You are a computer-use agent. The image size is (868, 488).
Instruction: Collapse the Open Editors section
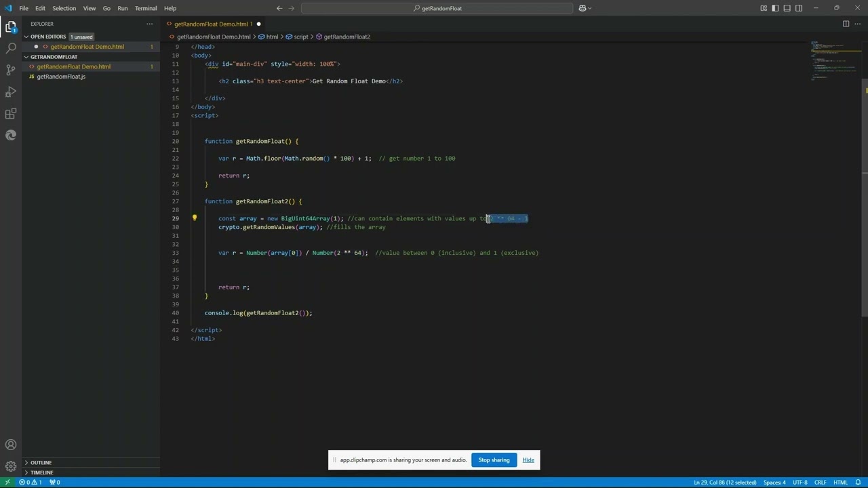coord(26,37)
